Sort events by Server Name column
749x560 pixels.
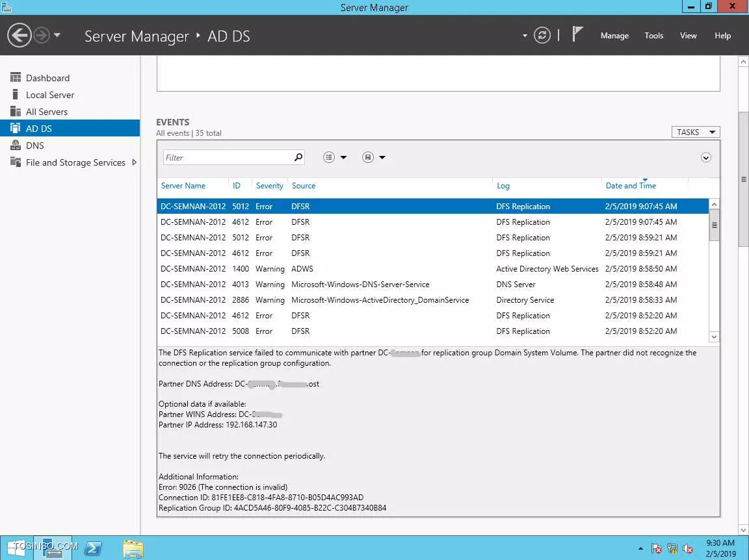[x=183, y=186]
